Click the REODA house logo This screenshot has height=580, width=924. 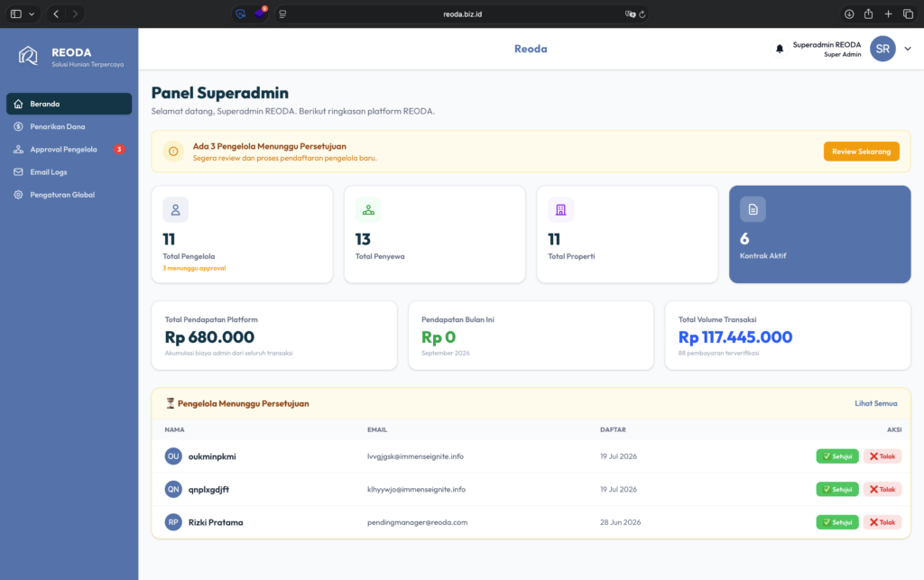[28, 56]
